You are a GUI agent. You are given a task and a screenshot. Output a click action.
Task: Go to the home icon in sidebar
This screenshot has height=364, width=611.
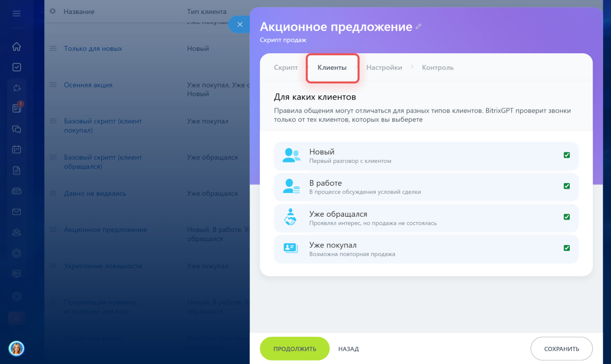(x=17, y=47)
